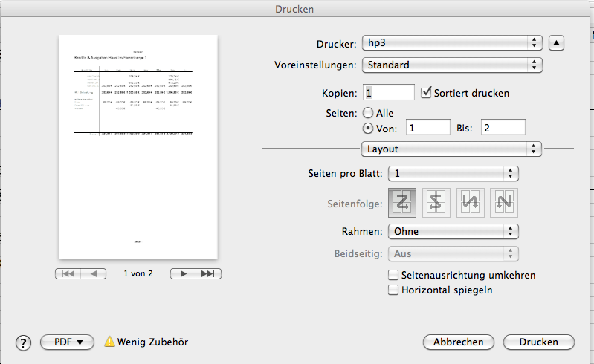Select the Von page range radio button
594x364 pixels.
click(x=368, y=129)
